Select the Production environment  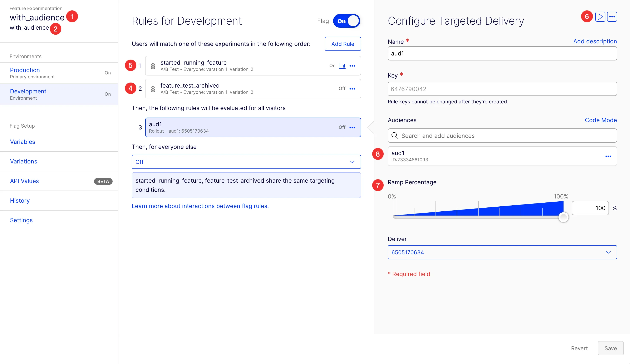59,73
